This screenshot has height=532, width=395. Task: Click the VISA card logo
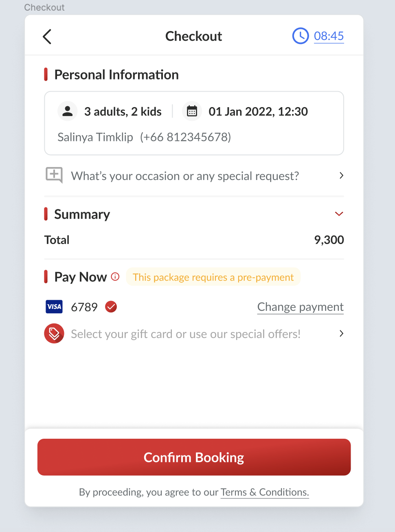coord(54,307)
